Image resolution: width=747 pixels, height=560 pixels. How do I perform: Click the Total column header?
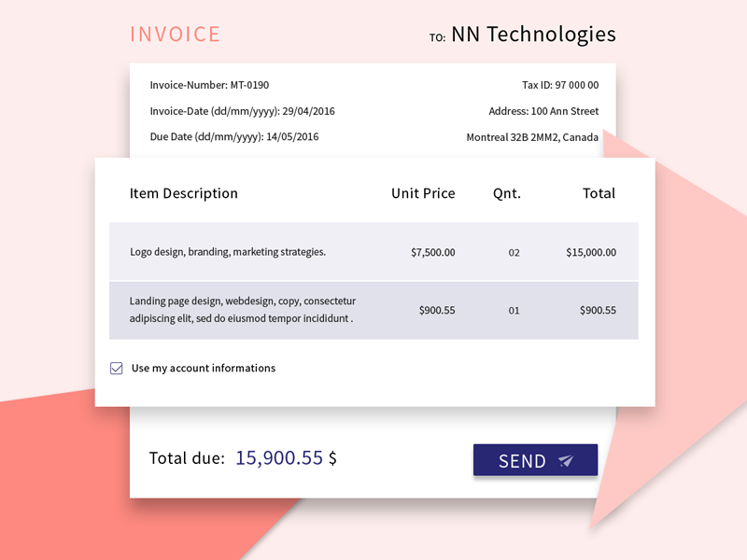[x=599, y=193]
